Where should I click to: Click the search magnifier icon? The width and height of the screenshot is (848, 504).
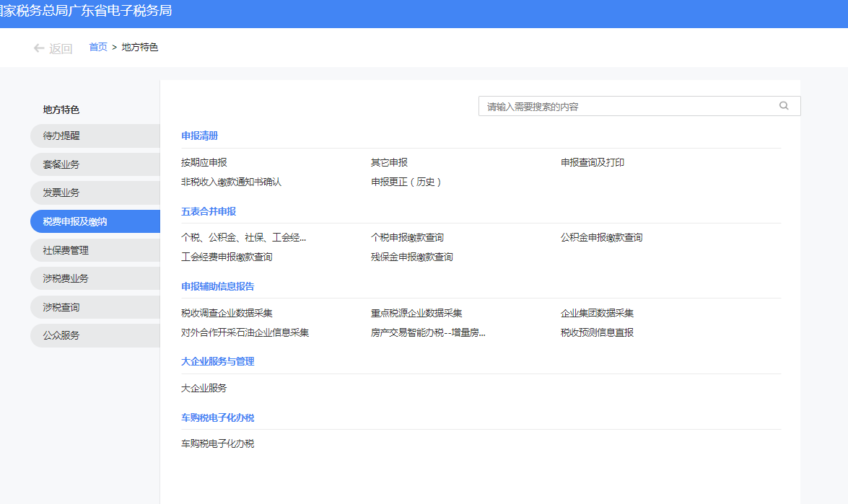(x=784, y=106)
